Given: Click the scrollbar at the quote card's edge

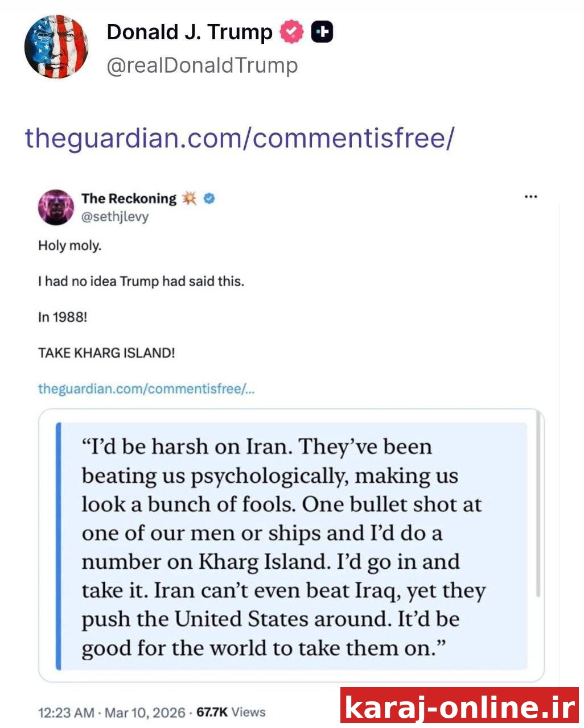Looking at the screenshot, I should pyautogui.click(x=538, y=503).
